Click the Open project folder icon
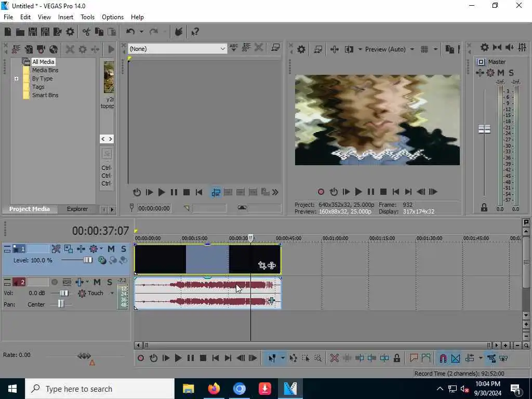 pyautogui.click(x=20, y=32)
